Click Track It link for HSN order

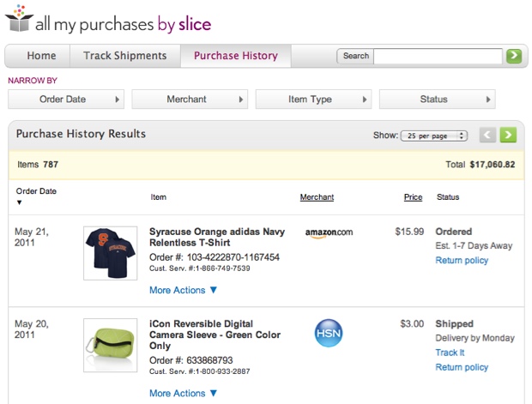tap(450, 353)
